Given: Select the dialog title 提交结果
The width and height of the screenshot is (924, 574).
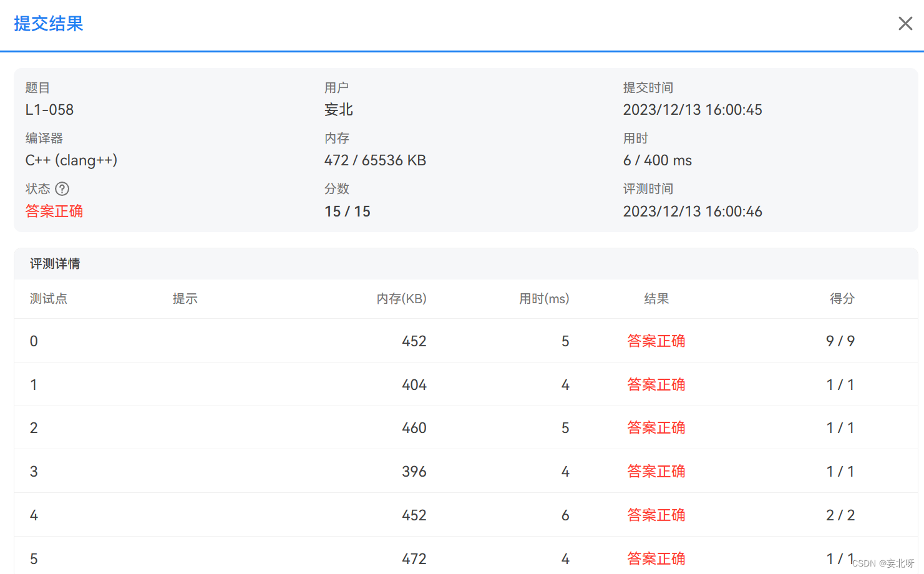Looking at the screenshot, I should point(49,24).
